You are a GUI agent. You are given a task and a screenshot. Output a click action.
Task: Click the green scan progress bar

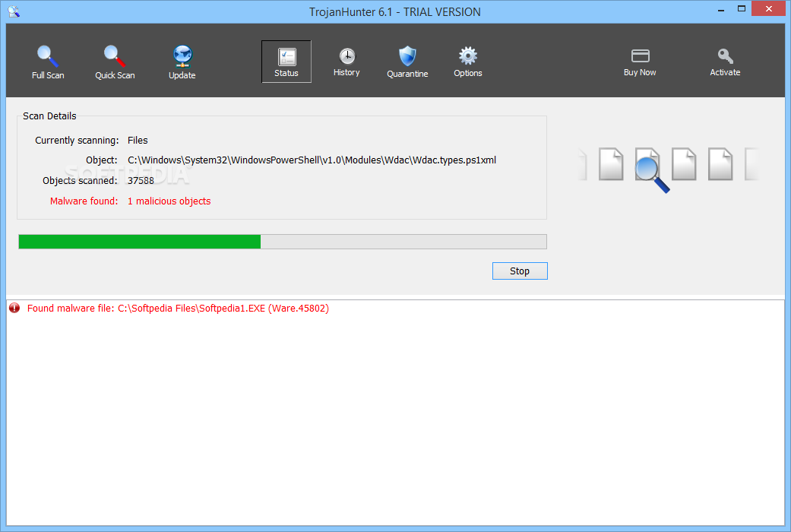click(x=283, y=242)
